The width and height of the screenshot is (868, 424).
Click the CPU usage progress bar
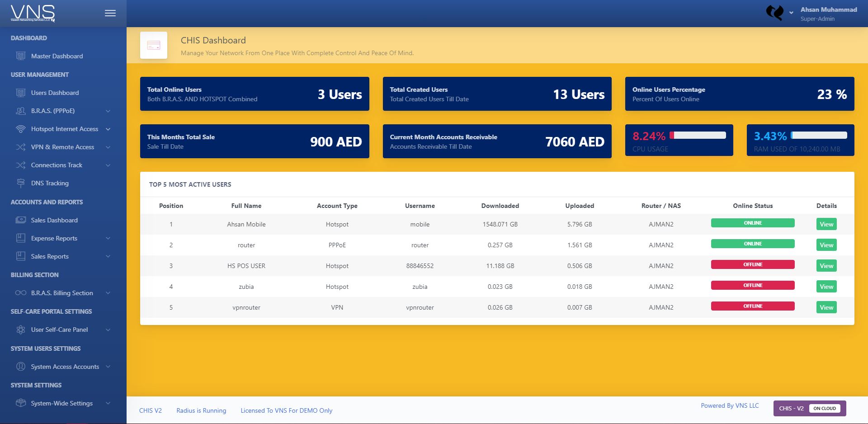(x=698, y=134)
